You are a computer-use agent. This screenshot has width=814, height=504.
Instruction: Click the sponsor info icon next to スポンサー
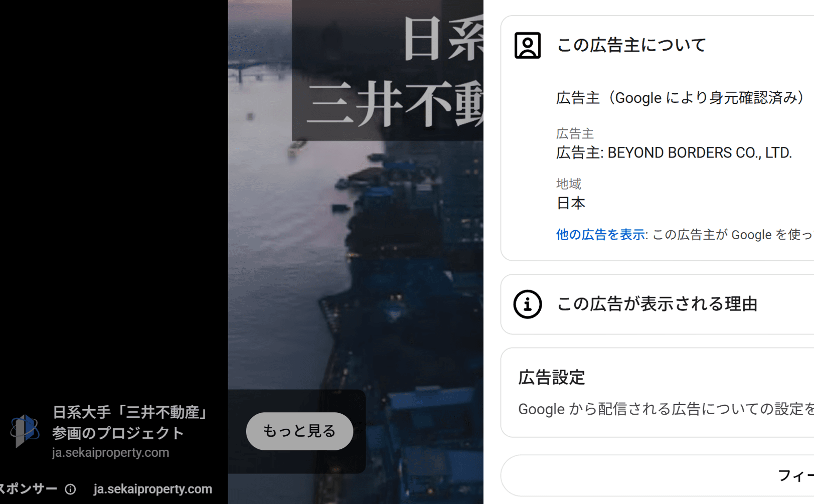coord(71,489)
